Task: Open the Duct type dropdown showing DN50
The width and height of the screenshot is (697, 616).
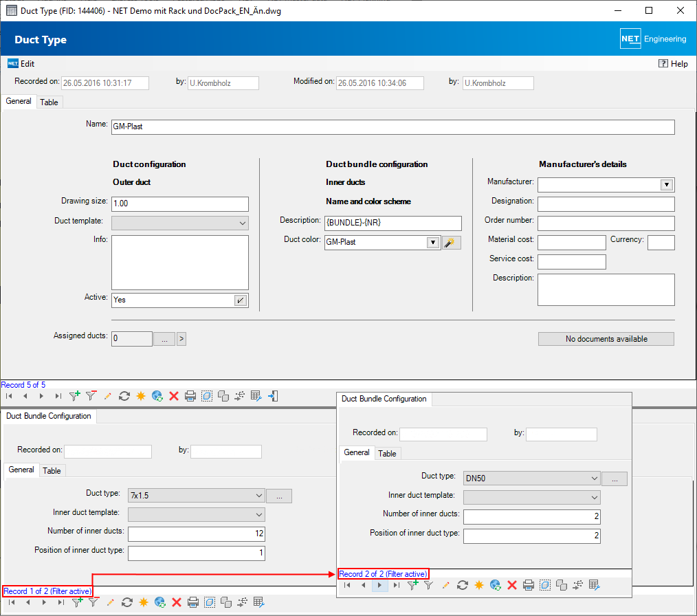Action: [x=594, y=478]
